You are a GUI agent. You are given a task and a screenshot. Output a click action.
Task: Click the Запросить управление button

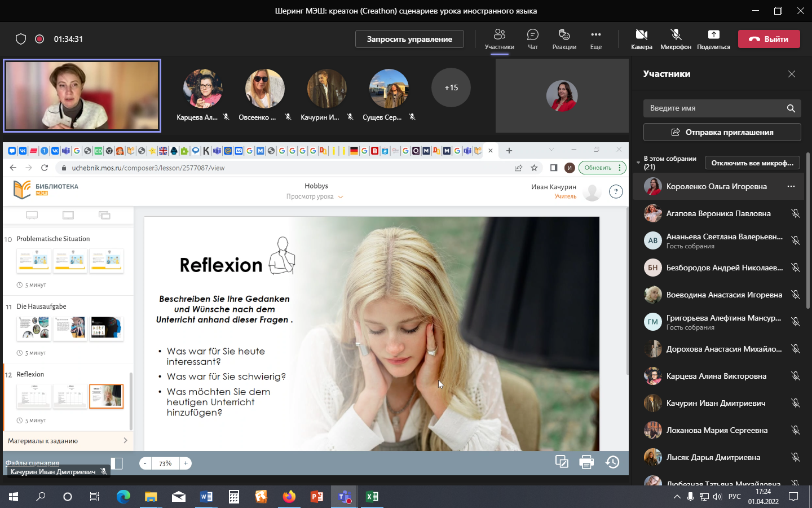click(409, 39)
